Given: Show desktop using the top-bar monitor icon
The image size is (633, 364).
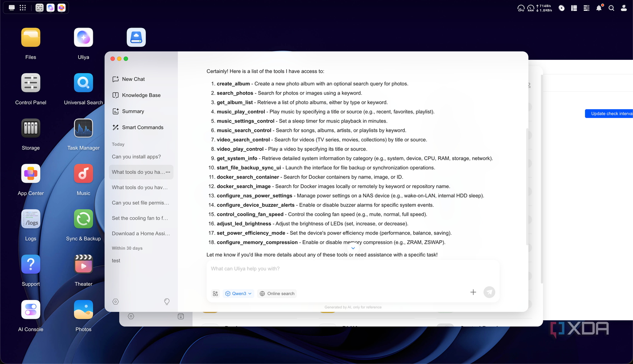Looking at the screenshot, I should 12,8.
